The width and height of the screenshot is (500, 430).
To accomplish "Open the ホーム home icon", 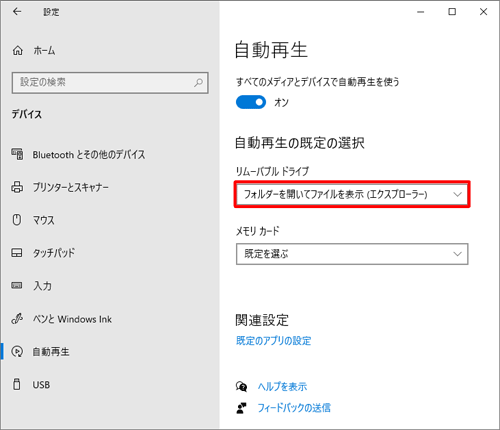I will point(18,51).
